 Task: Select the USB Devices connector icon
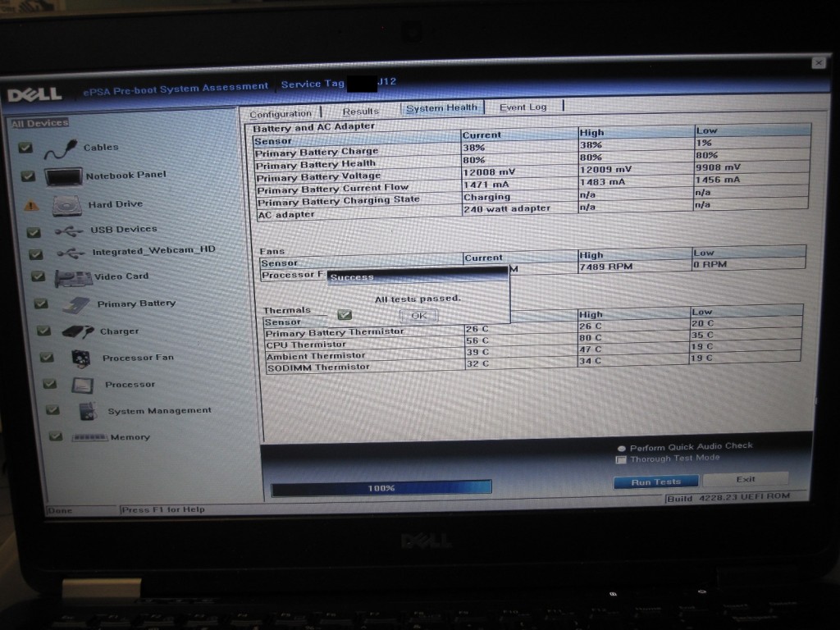click(x=69, y=231)
